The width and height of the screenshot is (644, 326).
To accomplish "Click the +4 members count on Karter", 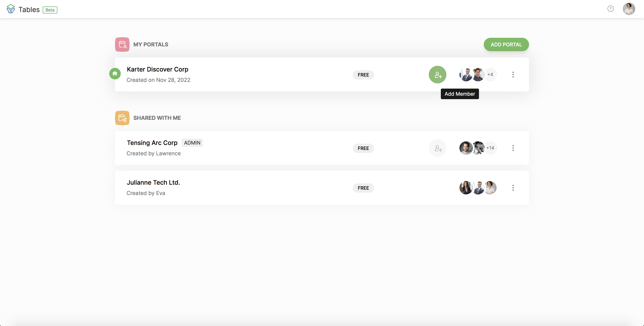I will coord(490,75).
